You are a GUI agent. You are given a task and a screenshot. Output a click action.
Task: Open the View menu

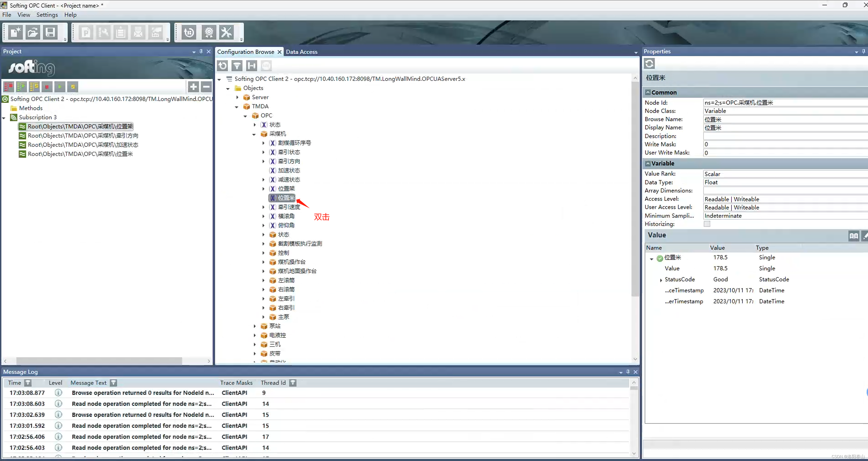click(x=23, y=15)
